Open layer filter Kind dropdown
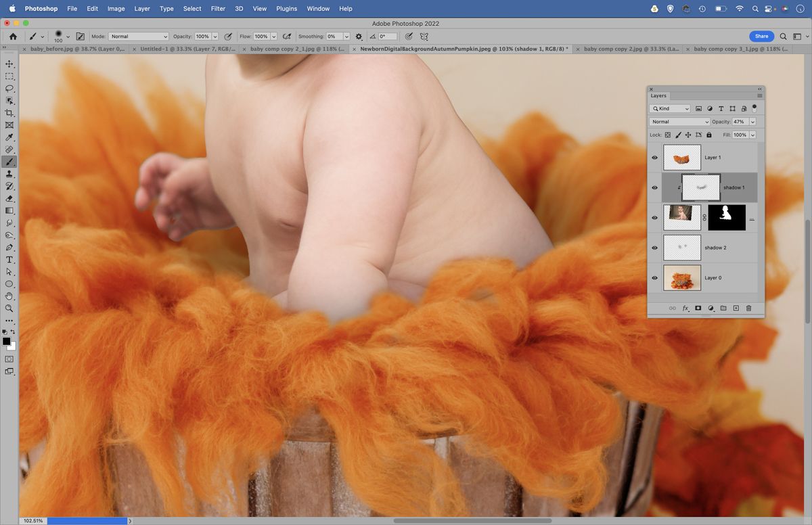Screen dimensions: 812x525 (670, 108)
